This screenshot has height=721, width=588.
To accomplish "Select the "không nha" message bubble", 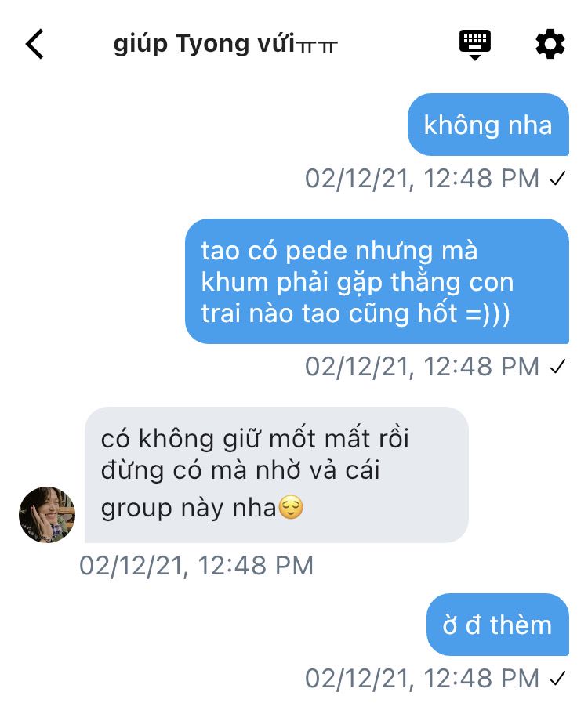I will pyautogui.click(x=488, y=125).
